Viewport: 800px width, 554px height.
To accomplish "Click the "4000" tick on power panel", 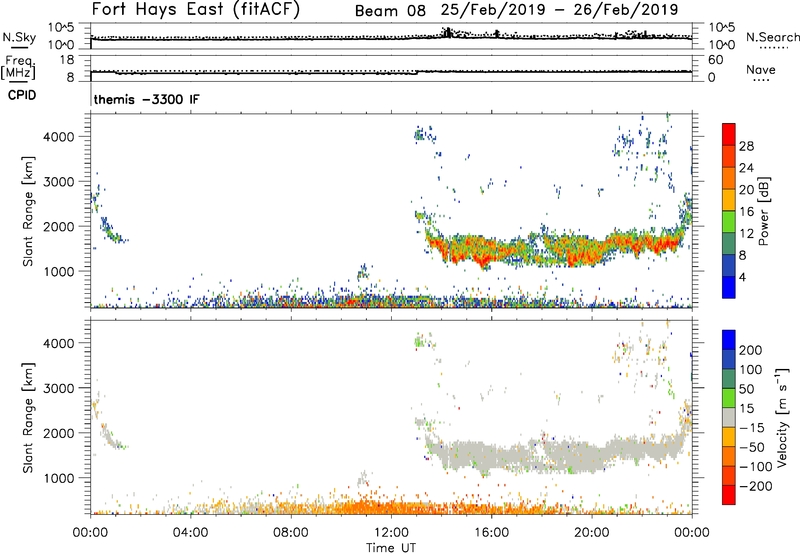I will [x=59, y=137].
